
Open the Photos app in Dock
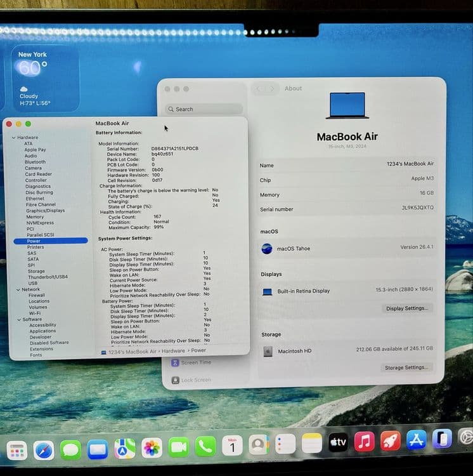152,448
